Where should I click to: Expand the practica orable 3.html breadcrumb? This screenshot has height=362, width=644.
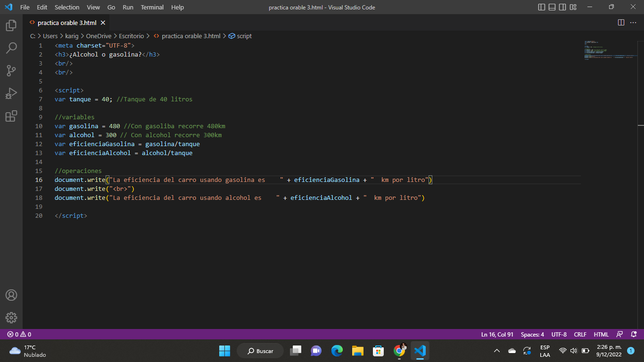(x=187, y=36)
